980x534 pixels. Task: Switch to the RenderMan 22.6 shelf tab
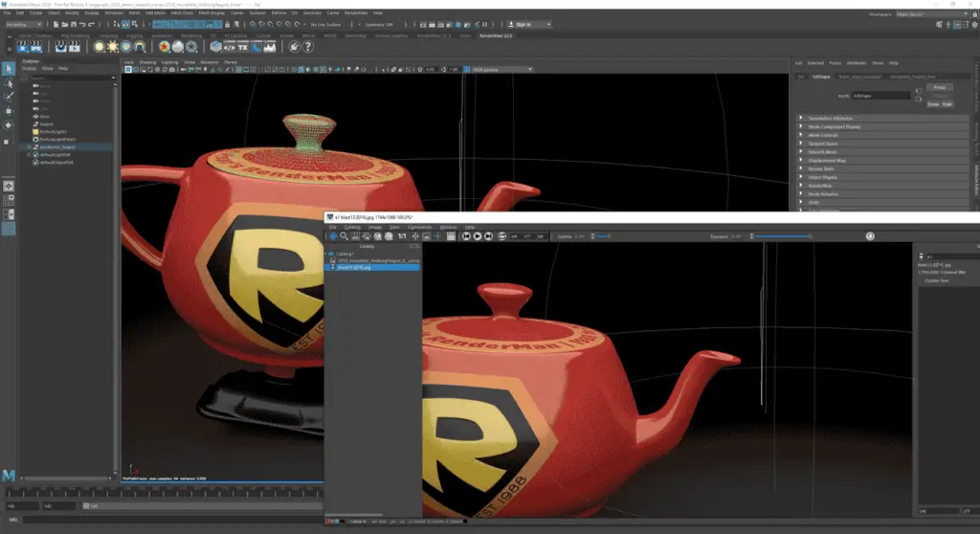[x=496, y=35]
